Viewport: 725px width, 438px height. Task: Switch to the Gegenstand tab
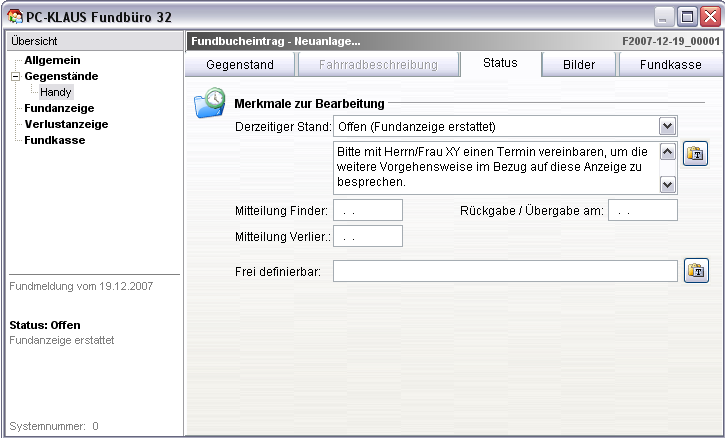pyautogui.click(x=241, y=65)
